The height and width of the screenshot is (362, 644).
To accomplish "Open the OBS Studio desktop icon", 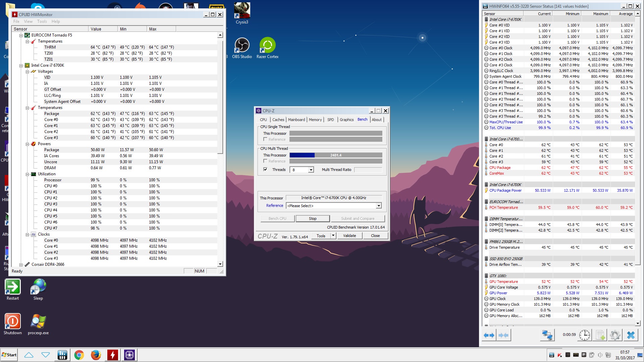I will (x=242, y=48).
